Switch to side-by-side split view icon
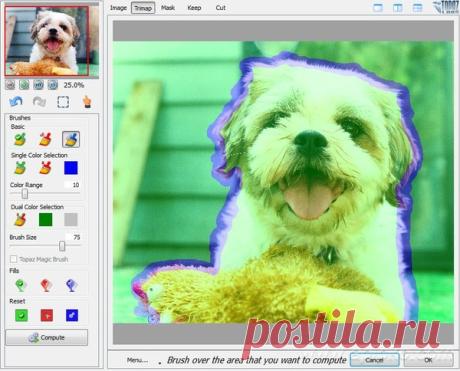The width and height of the screenshot is (460, 371). [398, 8]
